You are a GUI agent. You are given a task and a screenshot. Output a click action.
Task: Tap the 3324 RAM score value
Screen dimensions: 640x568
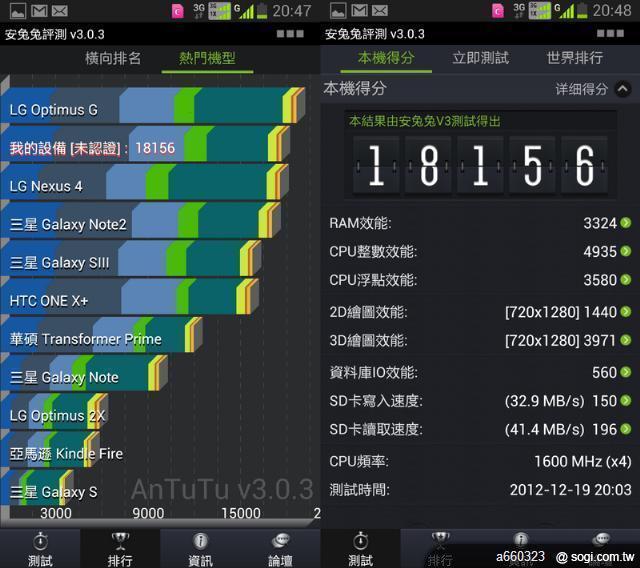600,223
